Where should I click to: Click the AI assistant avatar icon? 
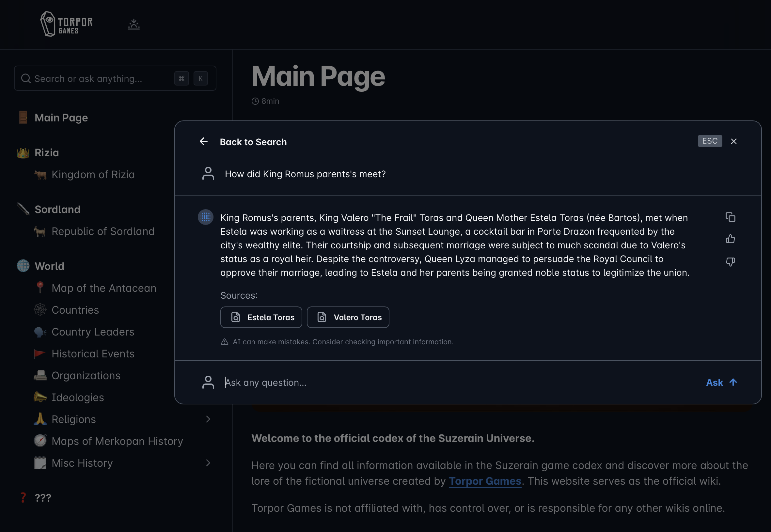pos(206,217)
